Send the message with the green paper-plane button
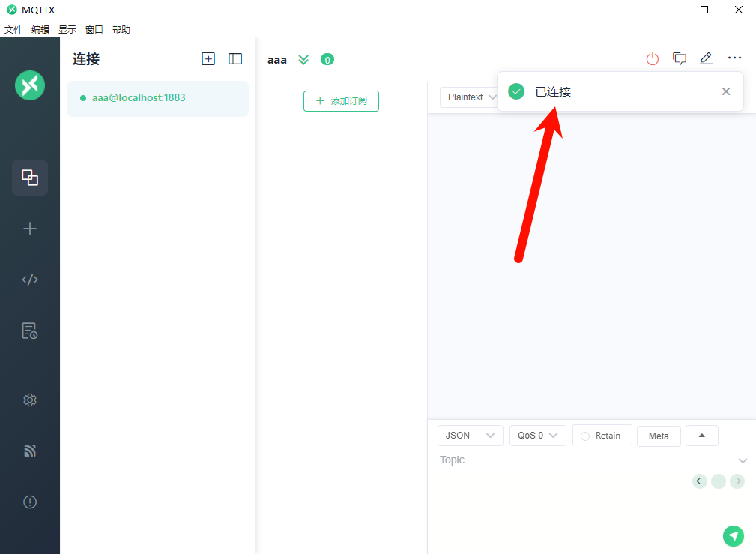 [734, 536]
